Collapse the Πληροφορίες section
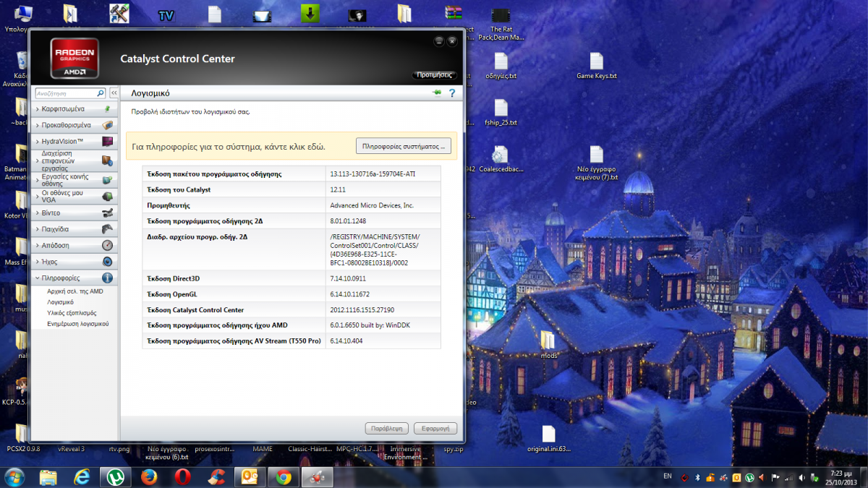The height and width of the screenshot is (488, 868). tap(75, 278)
